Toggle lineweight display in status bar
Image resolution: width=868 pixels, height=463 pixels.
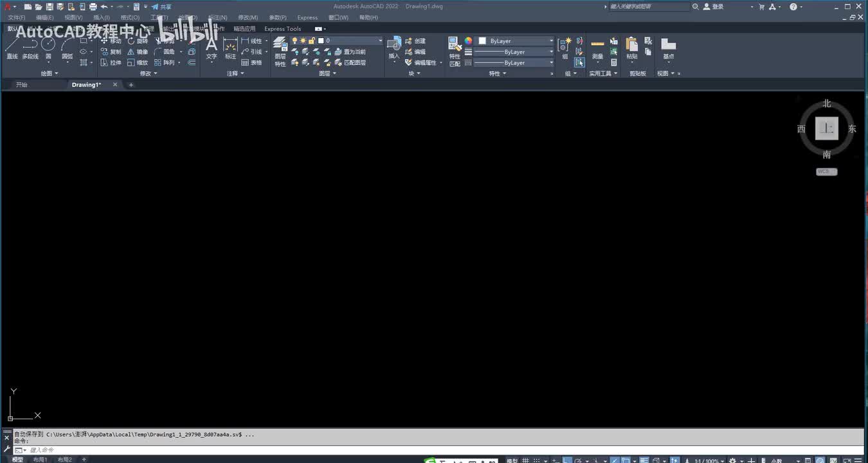pyautogui.click(x=645, y=460)
